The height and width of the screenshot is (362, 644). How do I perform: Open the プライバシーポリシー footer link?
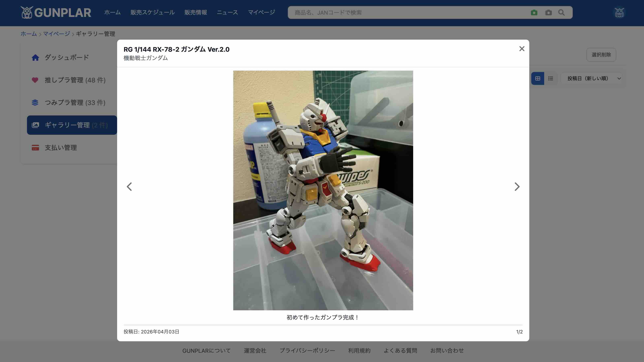pos(307,351)
